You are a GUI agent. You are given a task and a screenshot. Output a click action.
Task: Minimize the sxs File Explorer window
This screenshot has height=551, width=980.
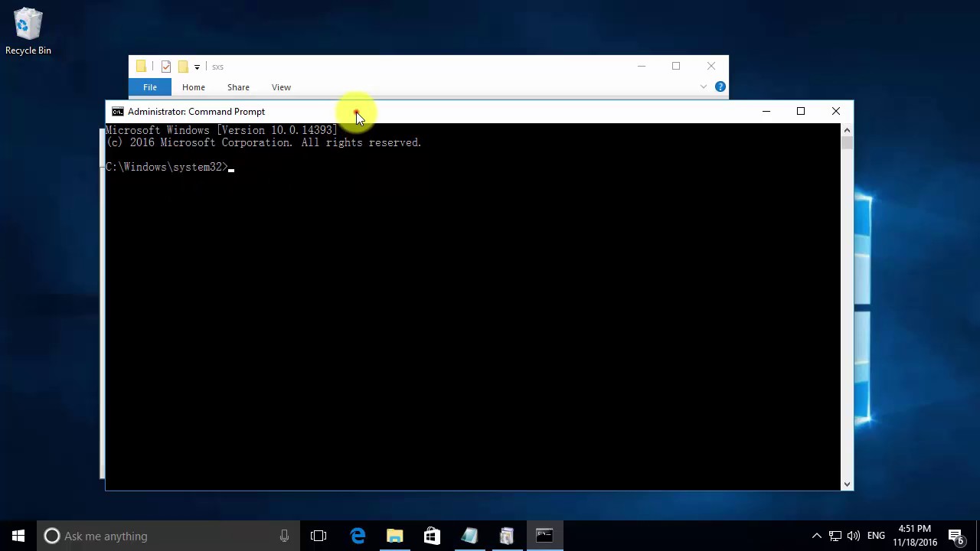(642, 67)
